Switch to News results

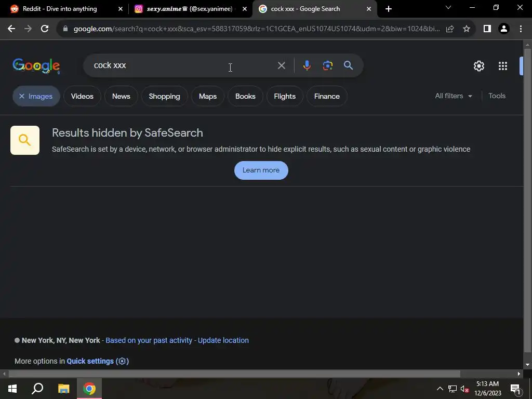(121, 96)
